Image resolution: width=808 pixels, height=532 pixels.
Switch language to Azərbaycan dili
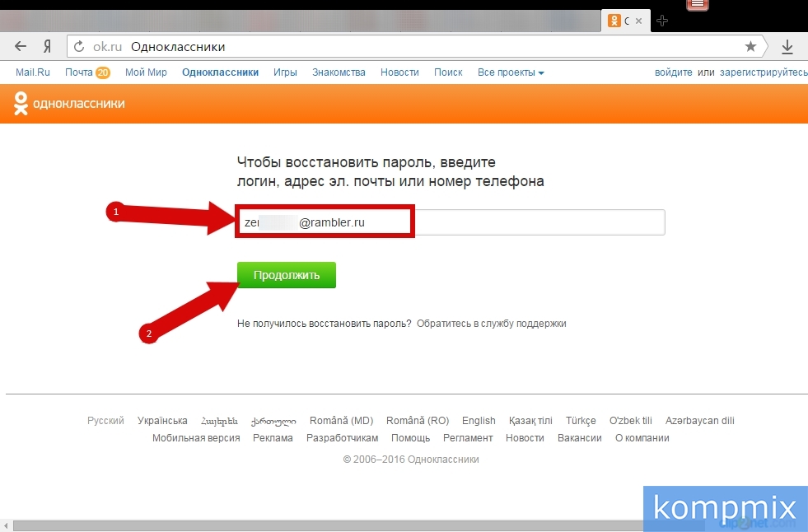(x=699, y=421)
